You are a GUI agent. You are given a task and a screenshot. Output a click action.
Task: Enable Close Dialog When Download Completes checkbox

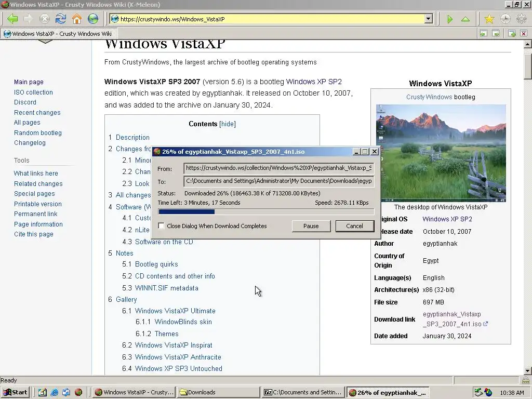pyautogui.click(x=161, y=226)
